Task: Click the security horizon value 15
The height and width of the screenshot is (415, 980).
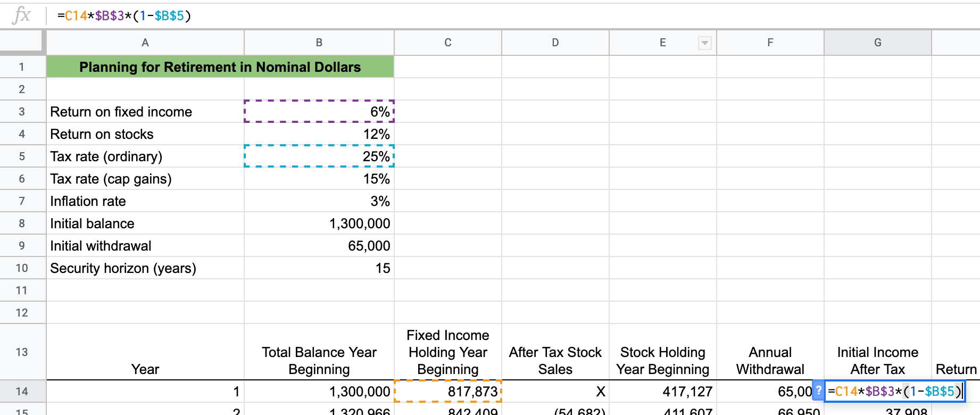Action: 319,268
